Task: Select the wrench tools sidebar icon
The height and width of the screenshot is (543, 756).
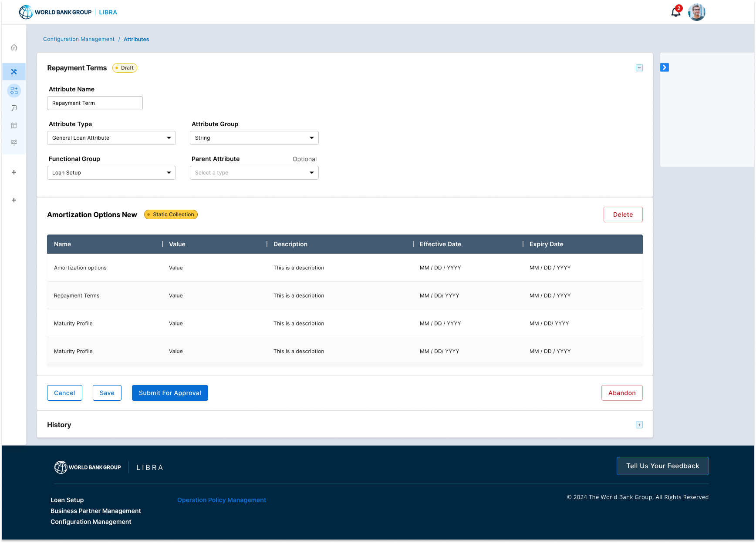Action: point(14,72)
